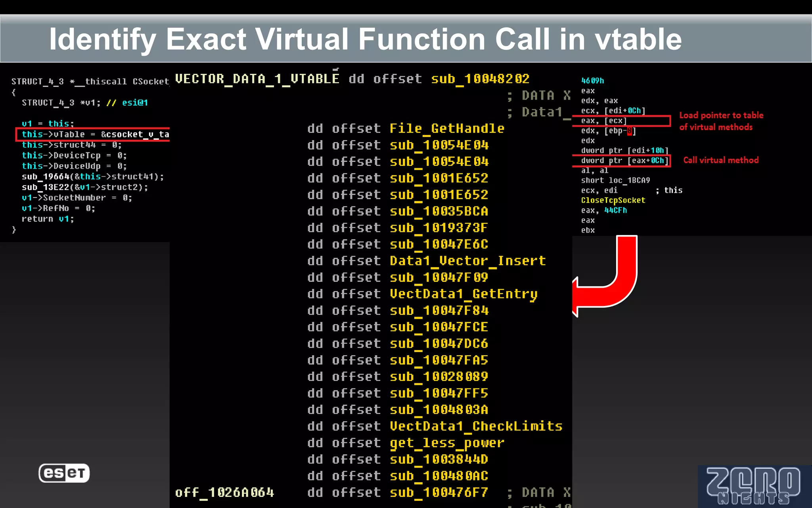The height and width of the screenshot is (508, 812).
Task: Click the sub_100480AC offset
Action: pyautogui.click(x=439, y=476)
